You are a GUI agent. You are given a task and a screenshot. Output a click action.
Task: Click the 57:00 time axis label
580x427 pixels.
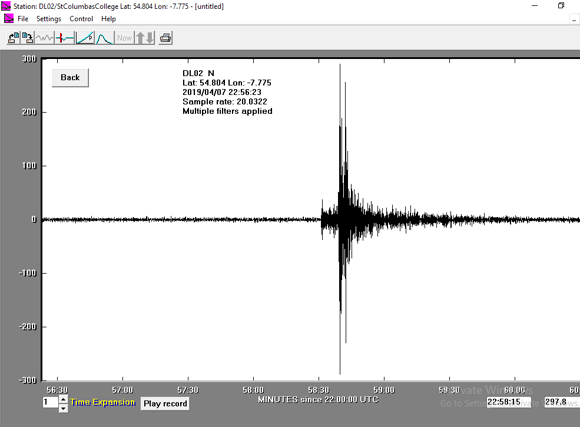tap(122, 390)
